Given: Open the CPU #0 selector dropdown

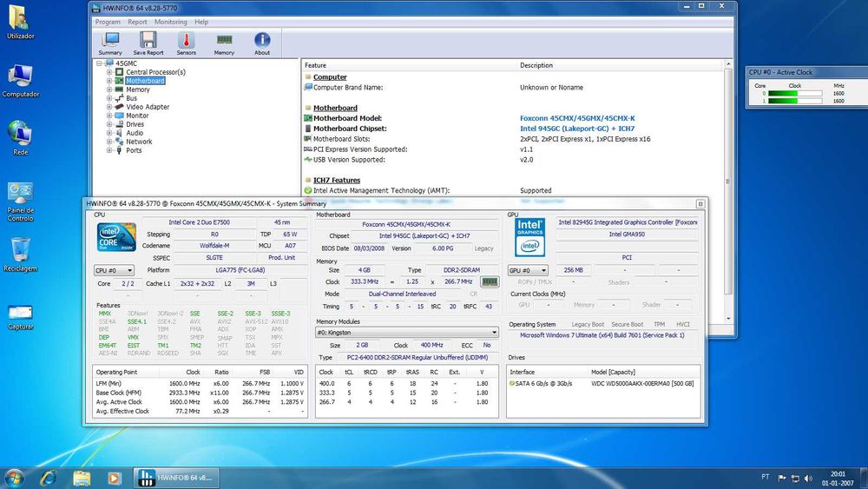Looking at the screenshot, I should (x=115, y=271).
